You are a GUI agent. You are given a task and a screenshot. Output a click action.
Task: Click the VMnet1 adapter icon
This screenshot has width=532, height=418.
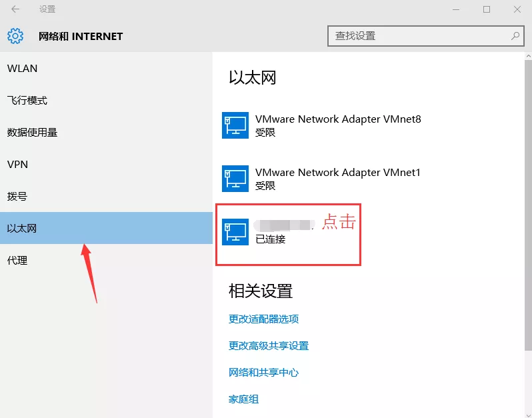(x=235, y=179)
